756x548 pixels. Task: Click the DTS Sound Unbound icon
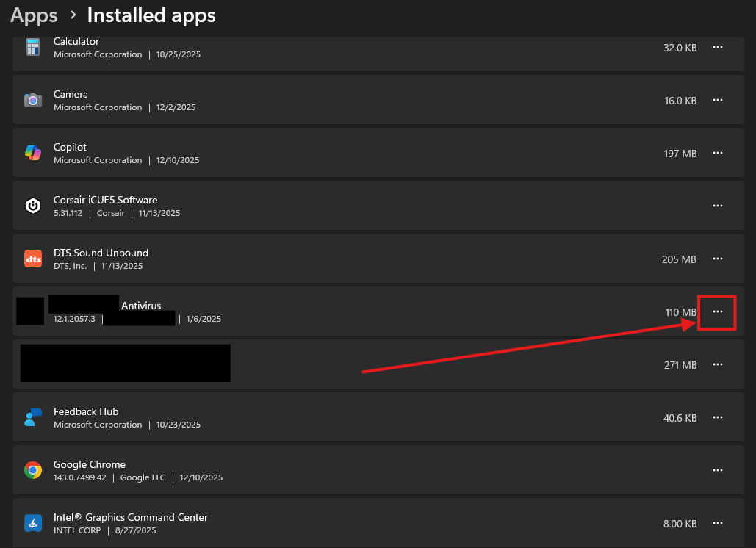(33, 259)
